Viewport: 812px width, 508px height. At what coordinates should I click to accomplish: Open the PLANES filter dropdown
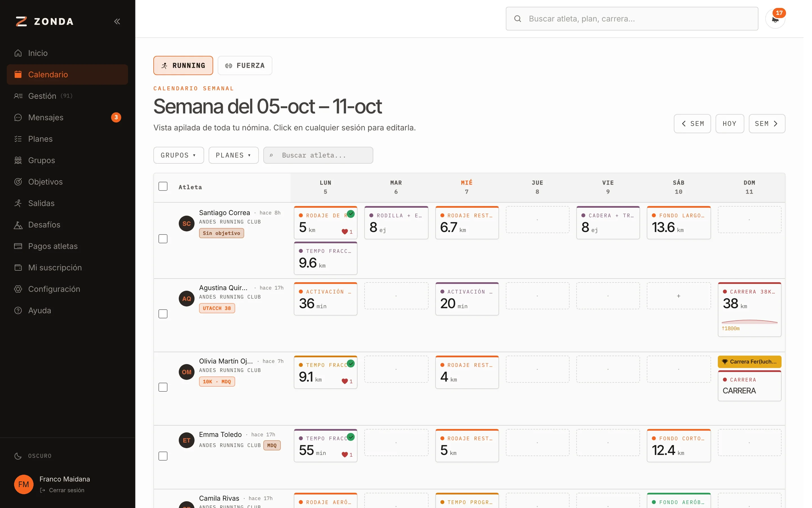233,155
